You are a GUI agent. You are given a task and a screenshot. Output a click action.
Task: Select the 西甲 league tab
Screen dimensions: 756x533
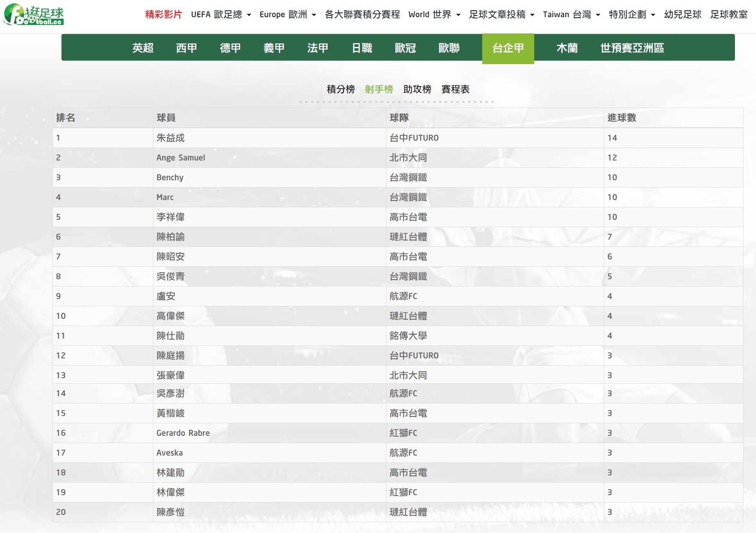(x=187, y=48)
